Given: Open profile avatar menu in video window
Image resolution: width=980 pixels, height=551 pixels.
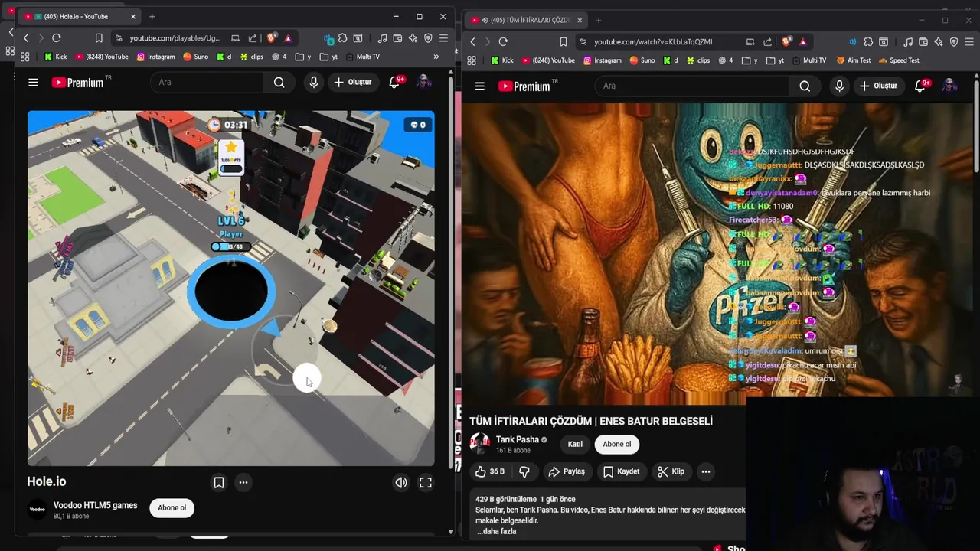Looking at the screenshot, I should pos(949,86).
